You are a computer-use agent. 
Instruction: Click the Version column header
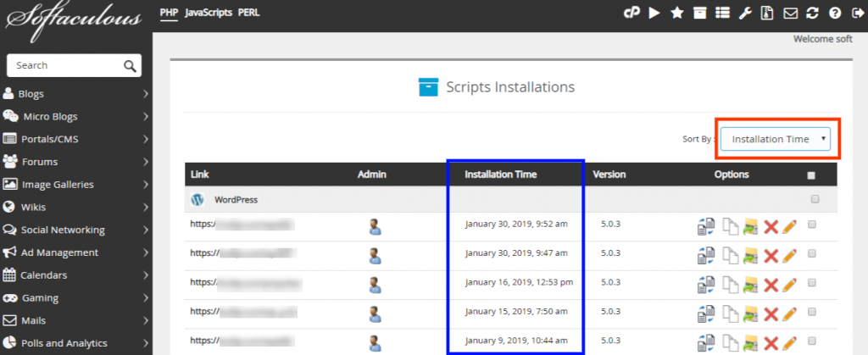[x=609, y=175]
